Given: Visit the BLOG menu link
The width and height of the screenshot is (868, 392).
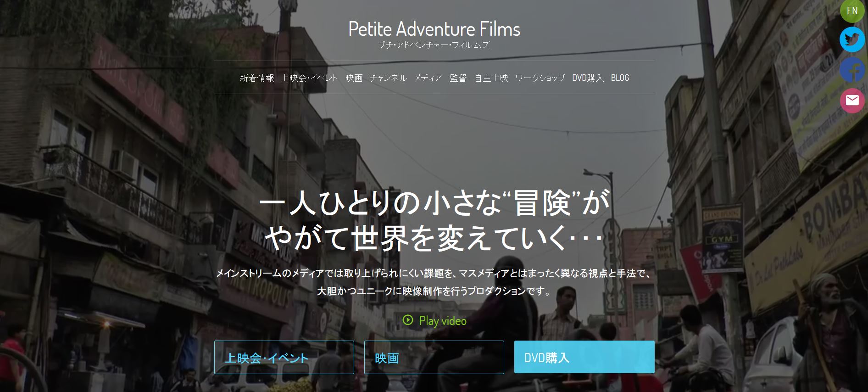Looking at the screenshot, I should pos(620,78).
